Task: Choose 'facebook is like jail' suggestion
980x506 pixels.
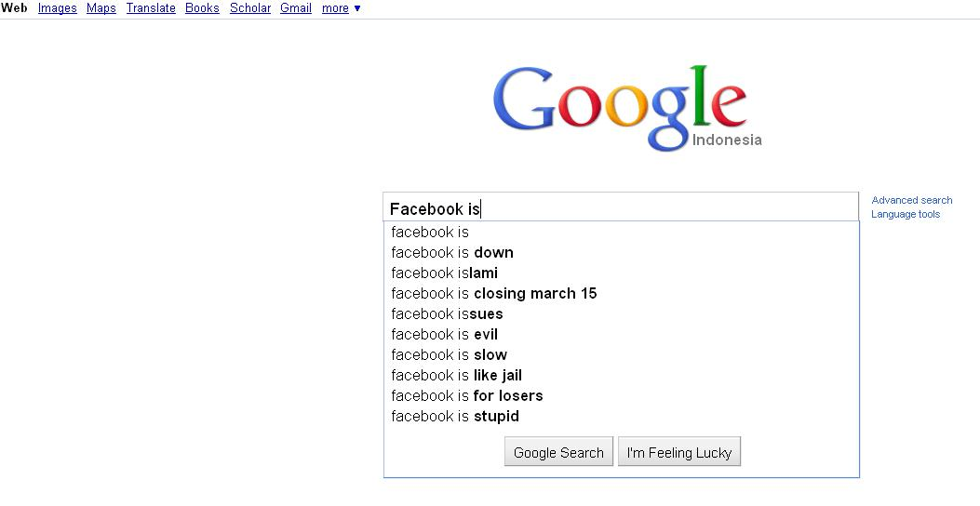Action: [622, 376]
